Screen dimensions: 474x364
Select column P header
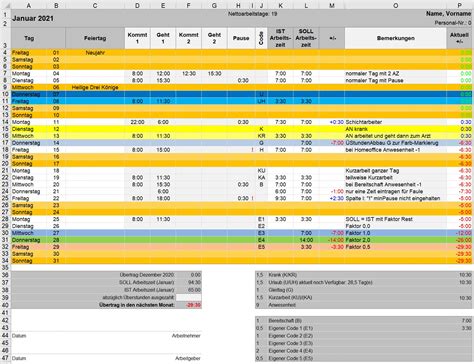coord(460,5)
